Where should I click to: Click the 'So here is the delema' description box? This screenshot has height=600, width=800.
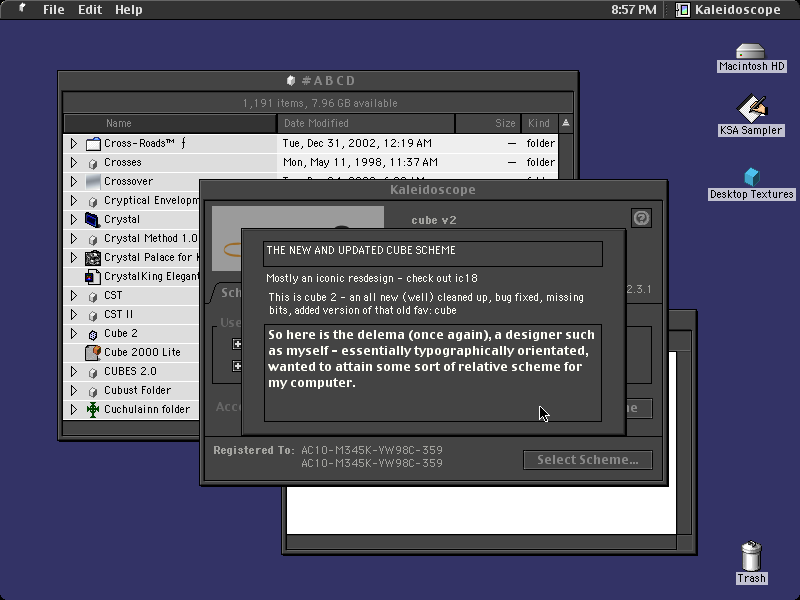tap(433, 373)
